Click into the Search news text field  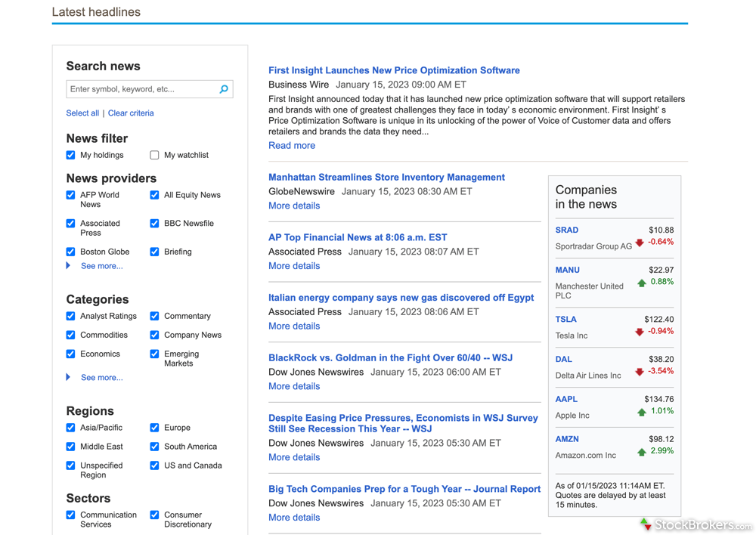coord(142,89)
